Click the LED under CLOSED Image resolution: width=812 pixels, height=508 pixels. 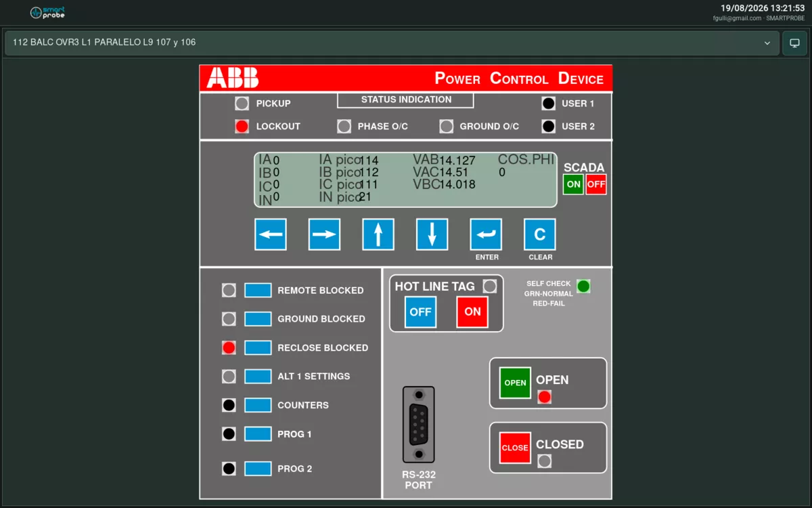(544, 461)
